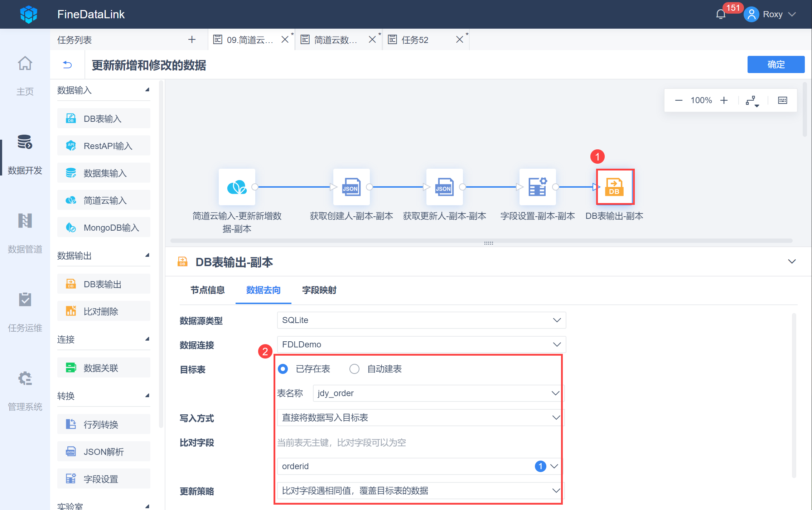Pick the 数据关联 component
This screenshot has width=812, height=510.
pos(104,368)
